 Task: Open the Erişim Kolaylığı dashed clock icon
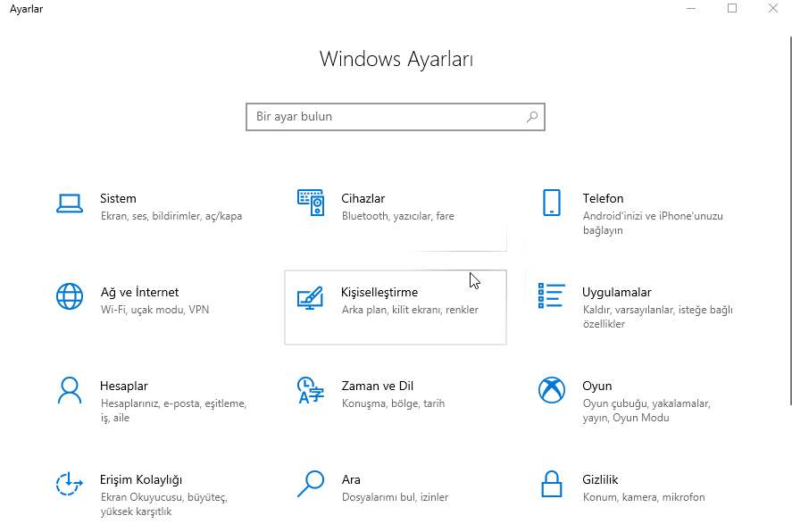pos(69,484)
